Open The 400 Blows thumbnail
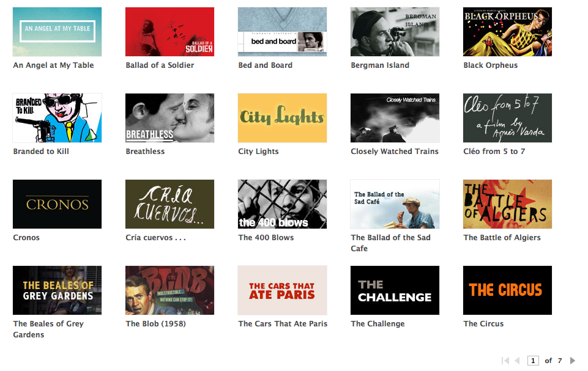The width and height of the screenshot is (588, 371). [x=283, y=204]
